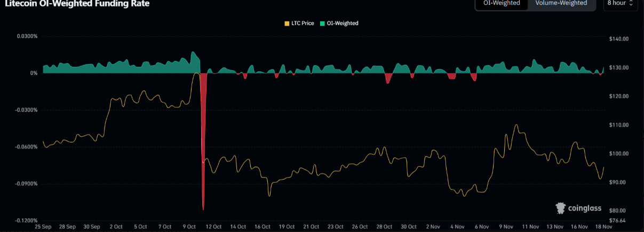
Task: Toggle the LTC Price legend series
Action: [x=299, y=24]
